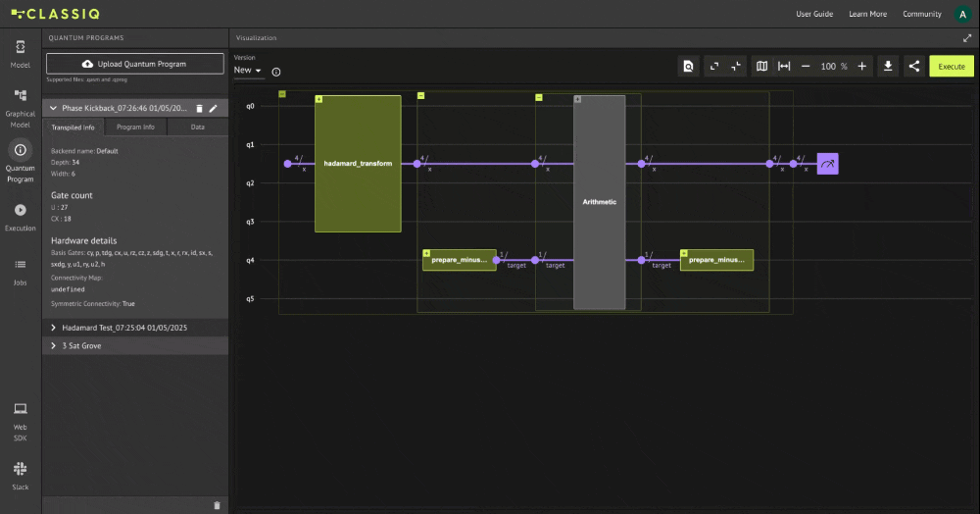
Task: Switch to the Program Info tab
Action: tap(135, 128)
